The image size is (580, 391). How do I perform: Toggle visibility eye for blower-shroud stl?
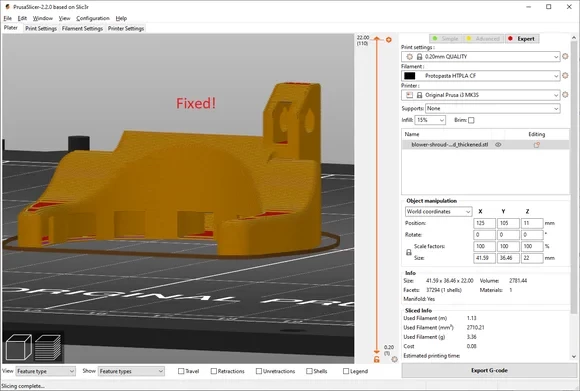[x=498, y=145]
